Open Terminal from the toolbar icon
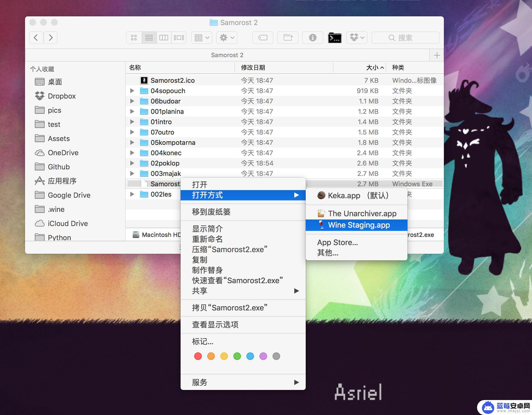The image size is (532, 415). [x=335, y=38]
